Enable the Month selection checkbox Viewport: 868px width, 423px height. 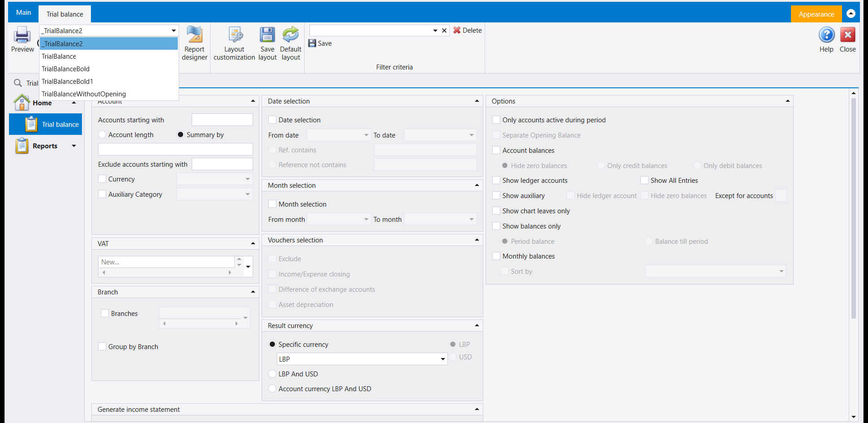click(272, 204)
